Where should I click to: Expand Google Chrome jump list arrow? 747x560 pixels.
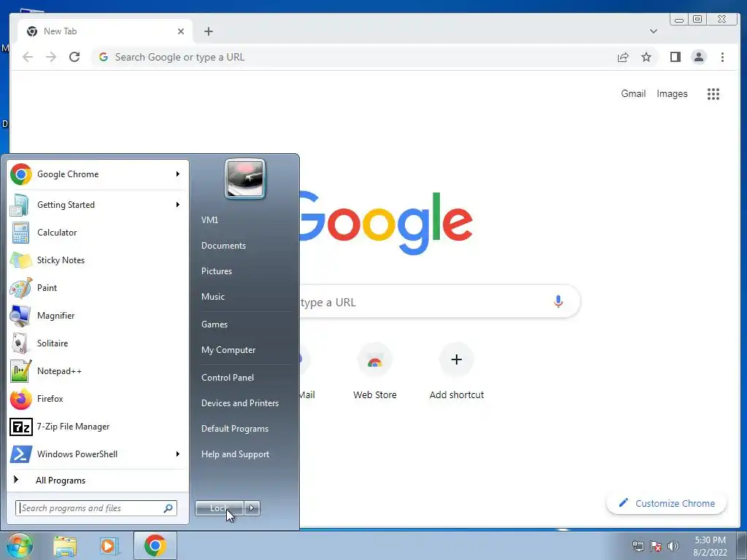click(178, 174)
